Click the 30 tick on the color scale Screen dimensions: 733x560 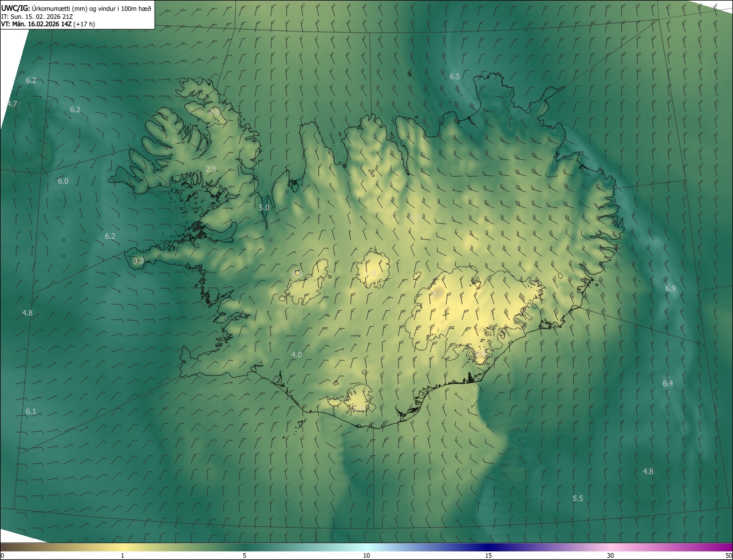(610, 555)
